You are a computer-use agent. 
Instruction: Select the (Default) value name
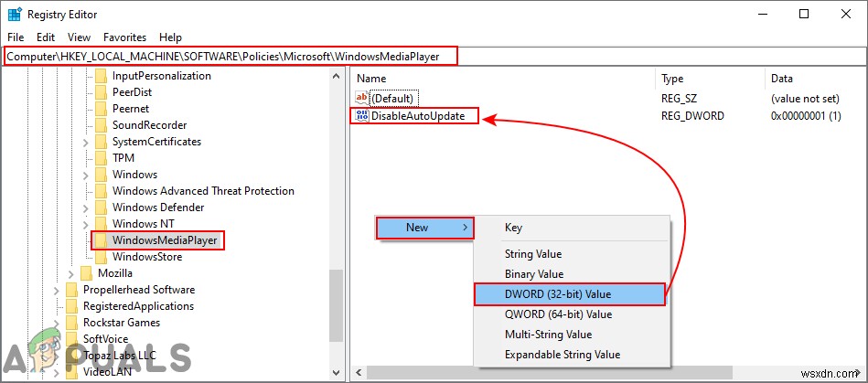[392, 99]
